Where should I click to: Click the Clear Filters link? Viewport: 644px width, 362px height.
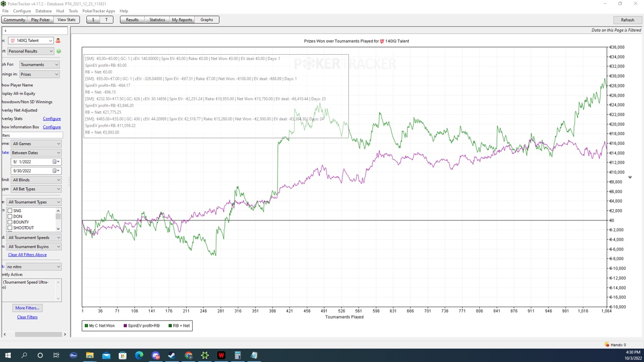[x=27, y=317]
